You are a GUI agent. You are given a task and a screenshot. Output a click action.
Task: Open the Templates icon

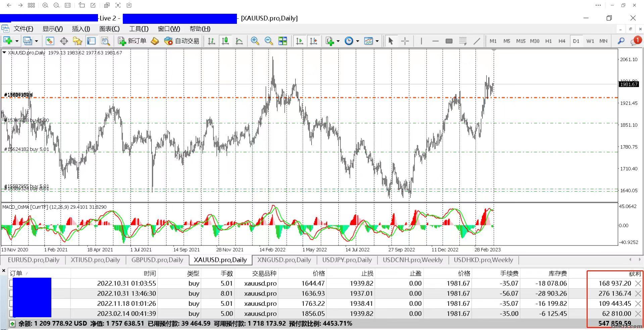click(368, 41)
